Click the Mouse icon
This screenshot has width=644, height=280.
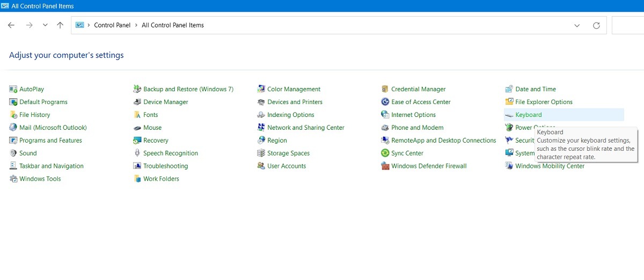click(137, 128)
